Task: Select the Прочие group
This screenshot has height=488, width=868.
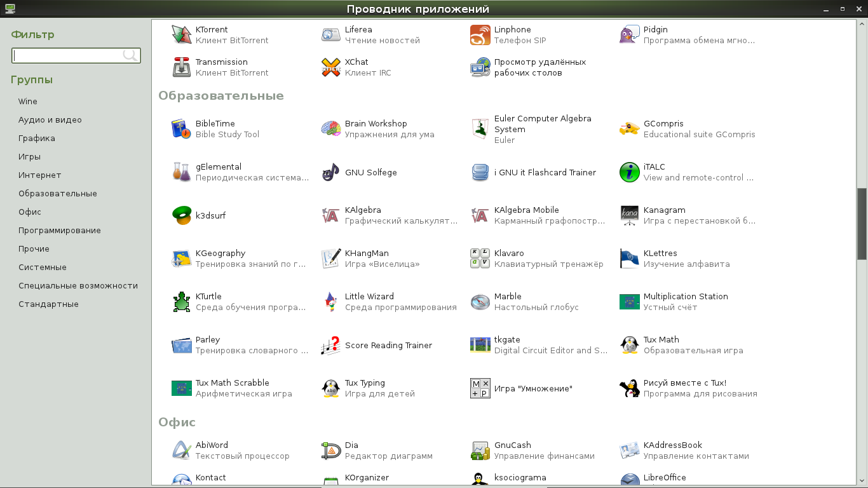Action: [x=34, y=249]
